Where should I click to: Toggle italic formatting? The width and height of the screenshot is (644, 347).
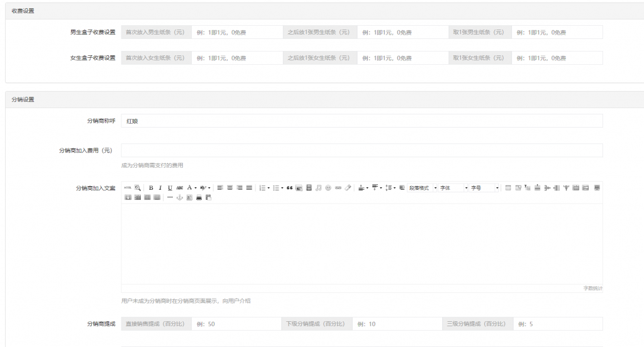tap(160, 188)
